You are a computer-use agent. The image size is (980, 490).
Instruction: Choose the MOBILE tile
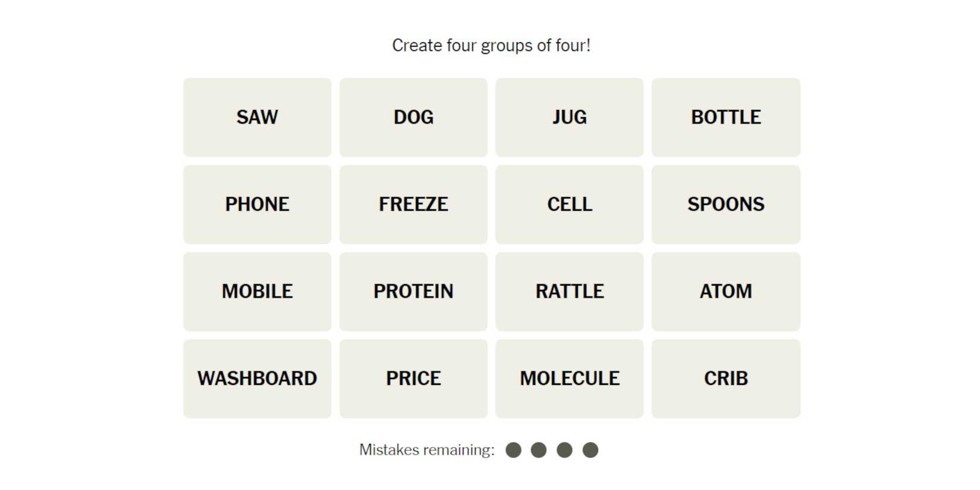pos(257,292)
